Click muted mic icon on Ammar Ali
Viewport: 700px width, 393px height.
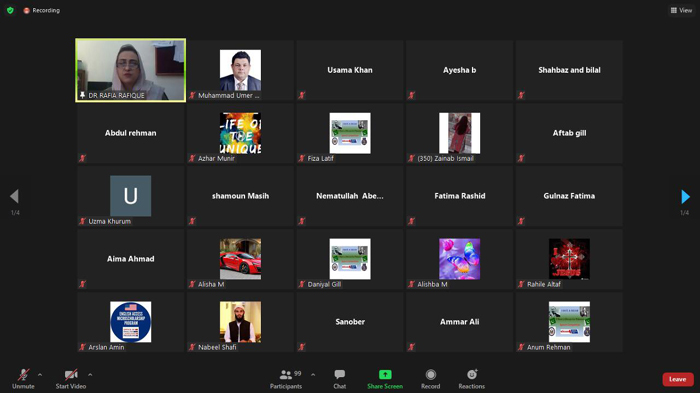(411, 347)
